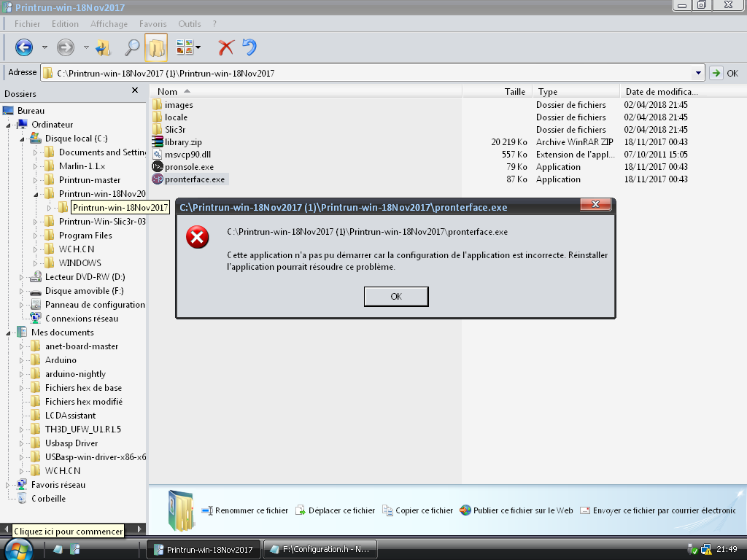Open the Fichier menu
The width and height of the screenshot is (747, 560).
pyautogui.click(x=27, y=24)
